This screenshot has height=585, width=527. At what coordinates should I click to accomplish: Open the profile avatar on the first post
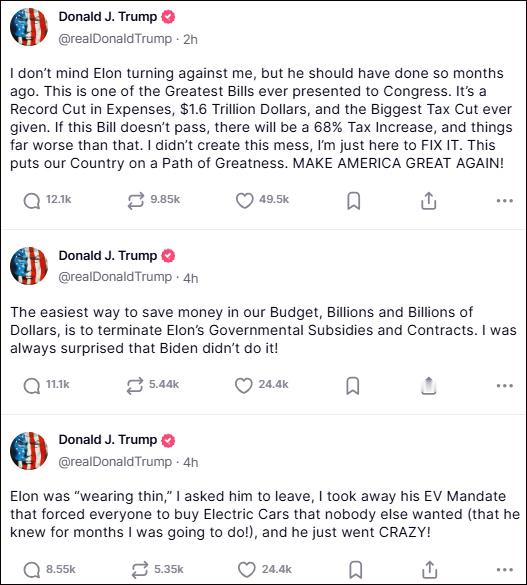[x=29, y=27]
